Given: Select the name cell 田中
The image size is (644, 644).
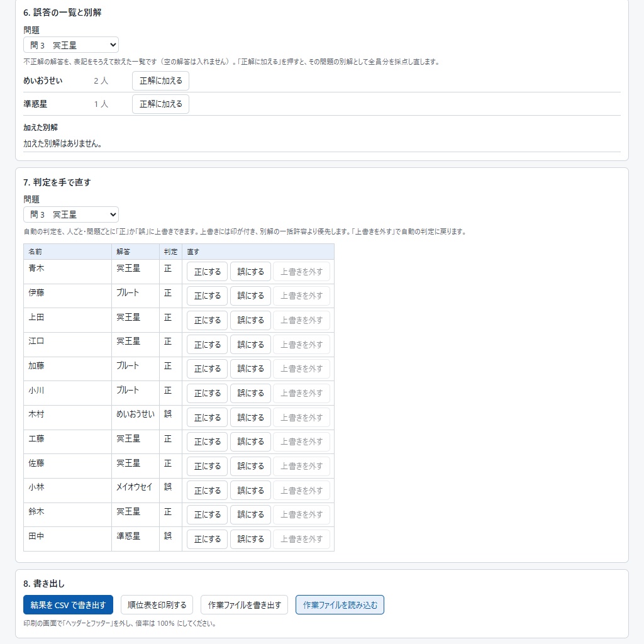Looking at the screenshot, I should 67,539.
